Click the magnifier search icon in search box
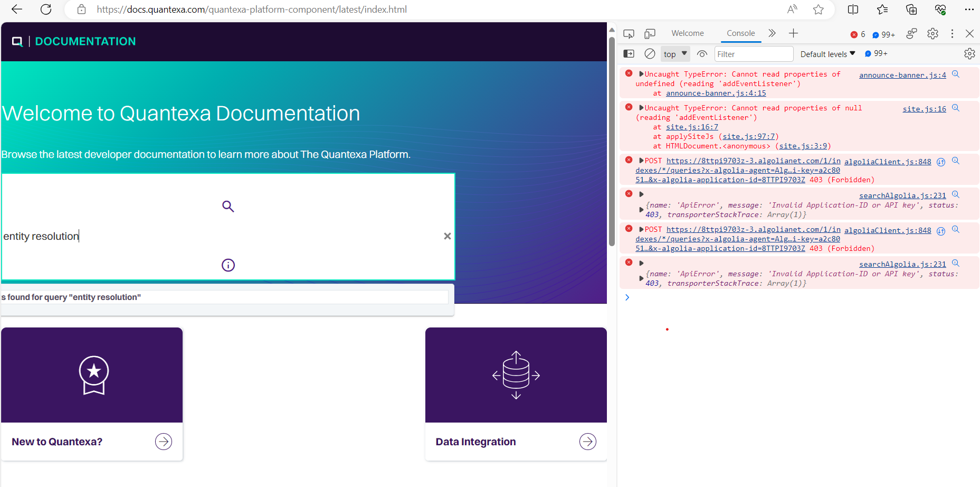 coord(228,206)
